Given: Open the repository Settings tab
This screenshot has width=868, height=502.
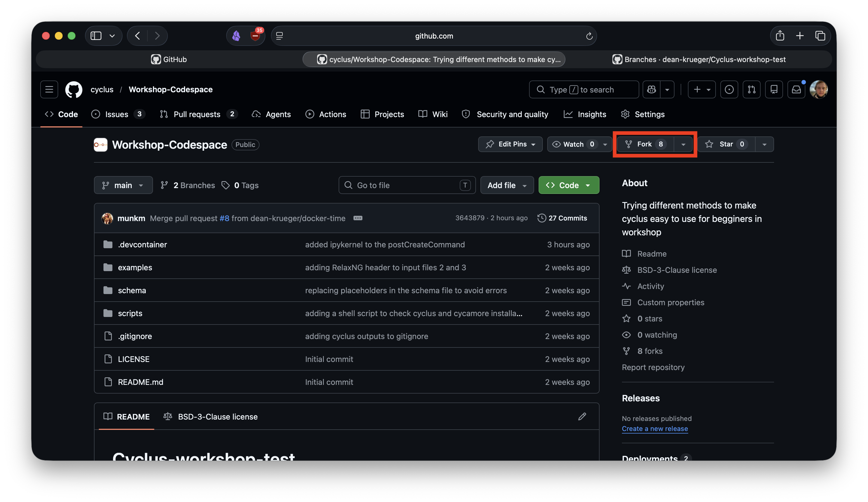Looking at the screenshot, I should tap(643, 114).
